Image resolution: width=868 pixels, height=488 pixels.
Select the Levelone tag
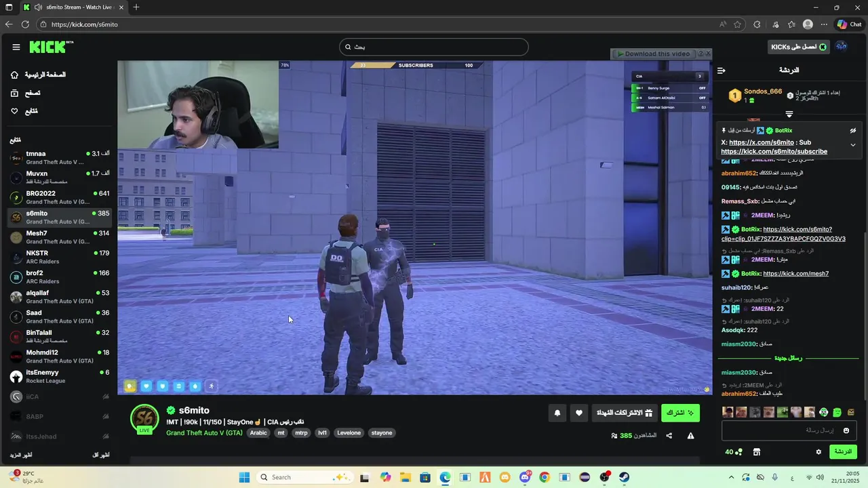click(349, 433)
